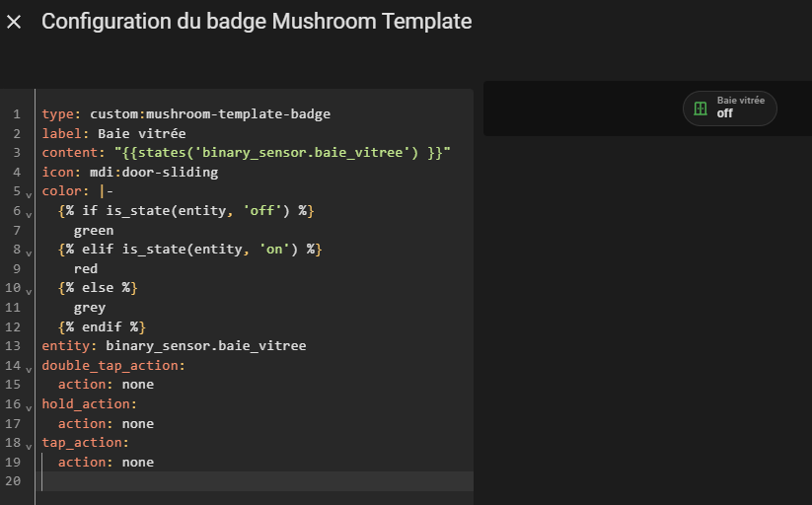Click line number 13 in gutter

coord(13,346)
